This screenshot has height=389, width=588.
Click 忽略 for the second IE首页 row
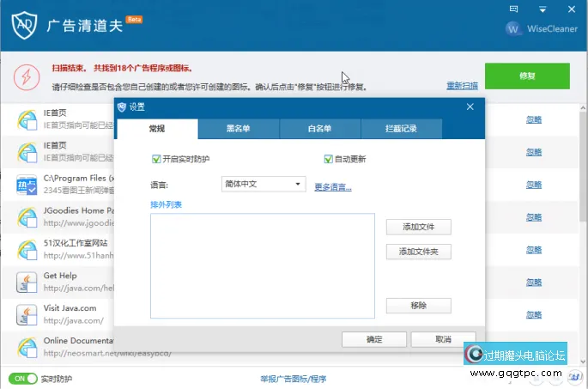(x=534, y=152)
